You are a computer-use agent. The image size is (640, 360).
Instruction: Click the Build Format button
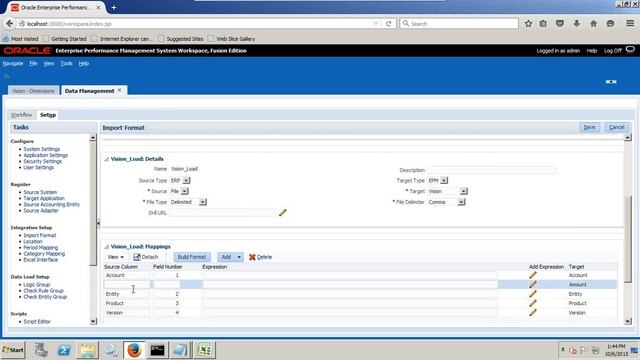192,257
